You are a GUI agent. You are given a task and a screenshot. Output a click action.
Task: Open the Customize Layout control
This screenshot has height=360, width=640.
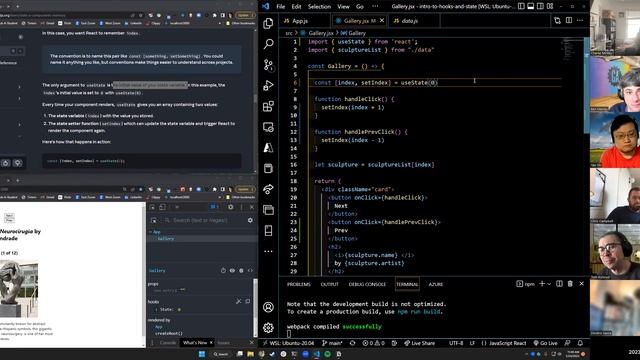pyautogui.click(x=550, y=6)
